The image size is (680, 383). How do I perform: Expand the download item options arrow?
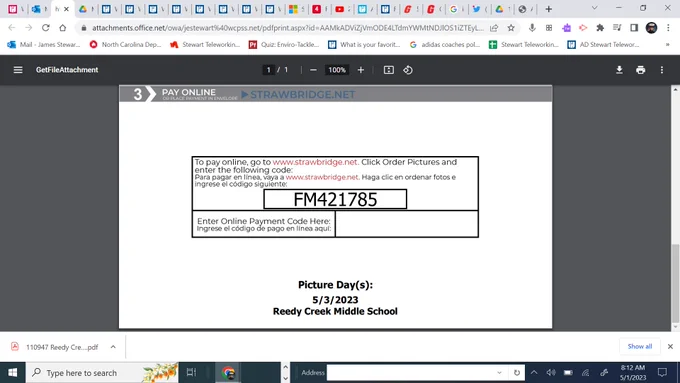coord(113,347)
